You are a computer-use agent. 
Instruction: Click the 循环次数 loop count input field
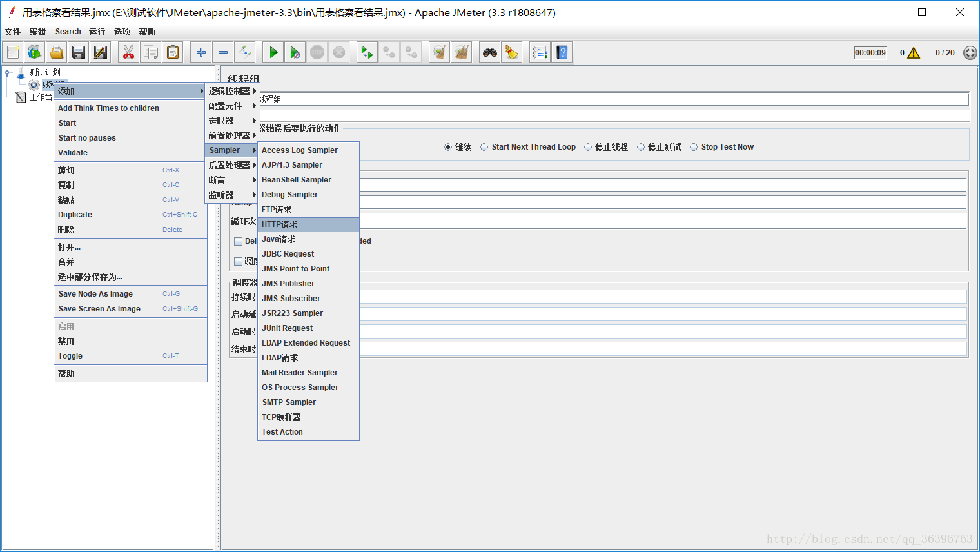point(662,221)
